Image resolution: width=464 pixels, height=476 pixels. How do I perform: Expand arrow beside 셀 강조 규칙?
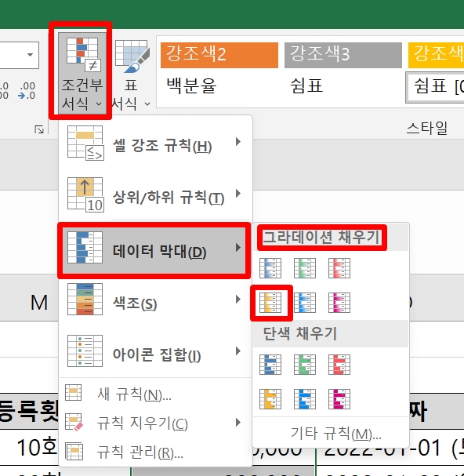238,141
